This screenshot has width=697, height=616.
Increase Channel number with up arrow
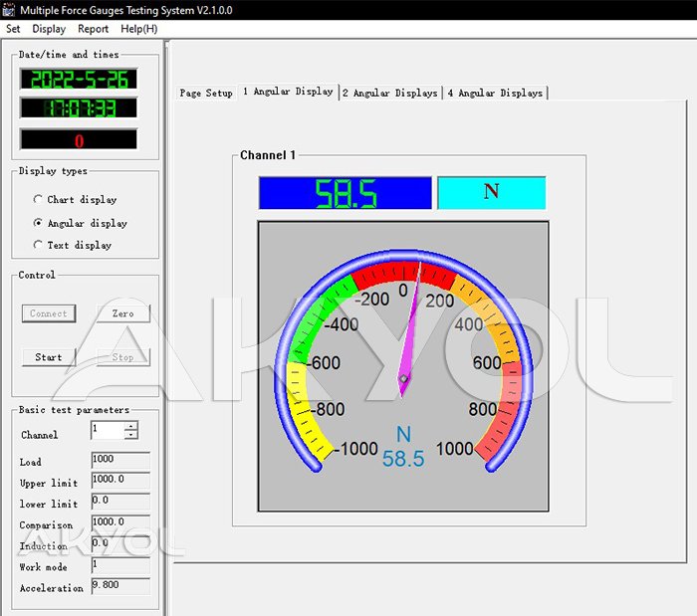[x=130, y=426]
